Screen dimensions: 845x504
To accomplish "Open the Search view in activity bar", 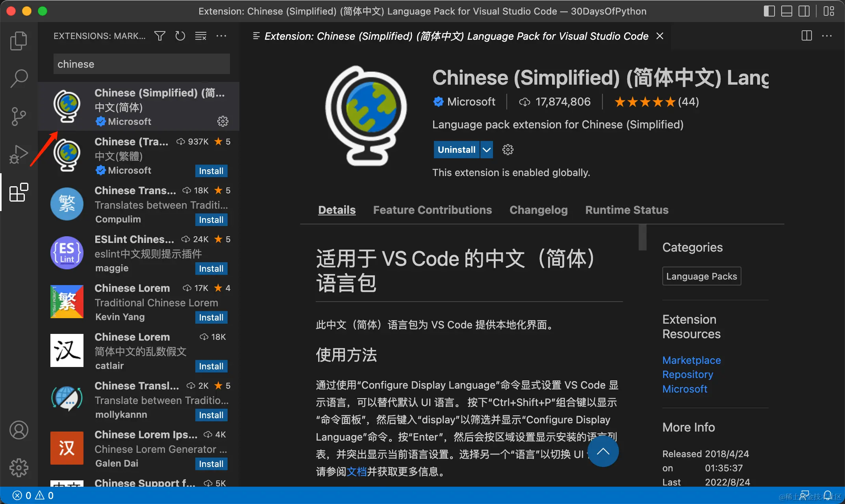I will [x=19, y=78].
